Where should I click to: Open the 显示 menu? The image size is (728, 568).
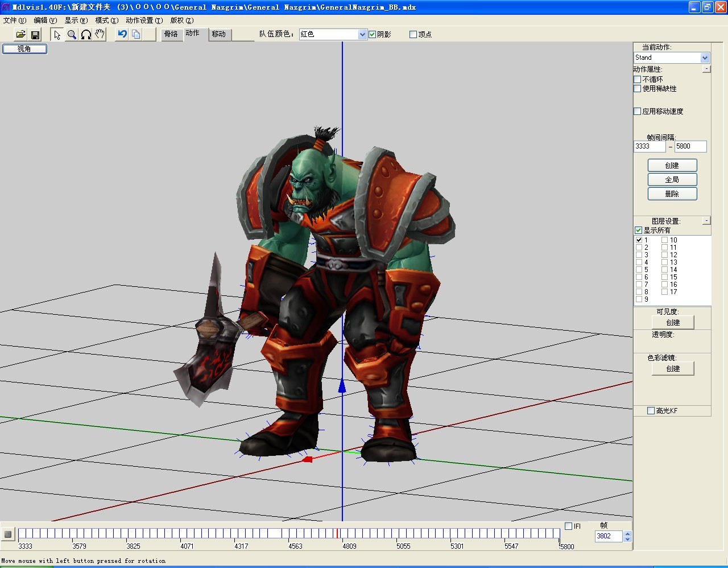(76, 20)
